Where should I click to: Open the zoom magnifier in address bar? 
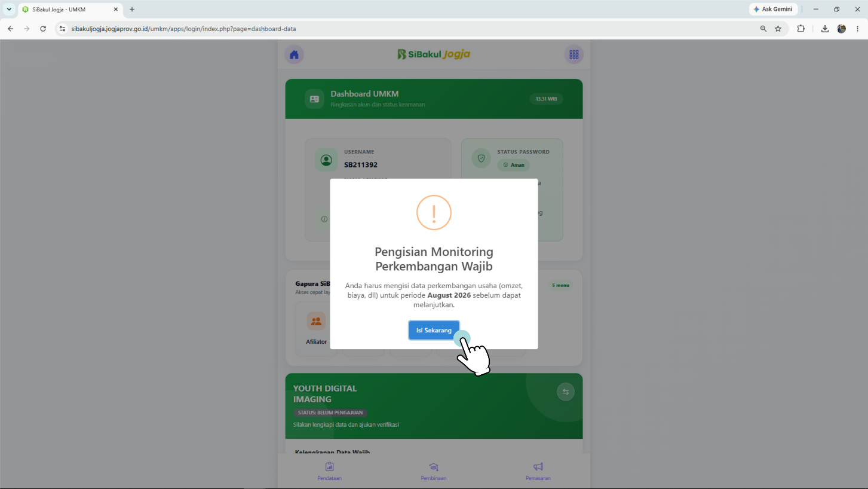point(763,29)
